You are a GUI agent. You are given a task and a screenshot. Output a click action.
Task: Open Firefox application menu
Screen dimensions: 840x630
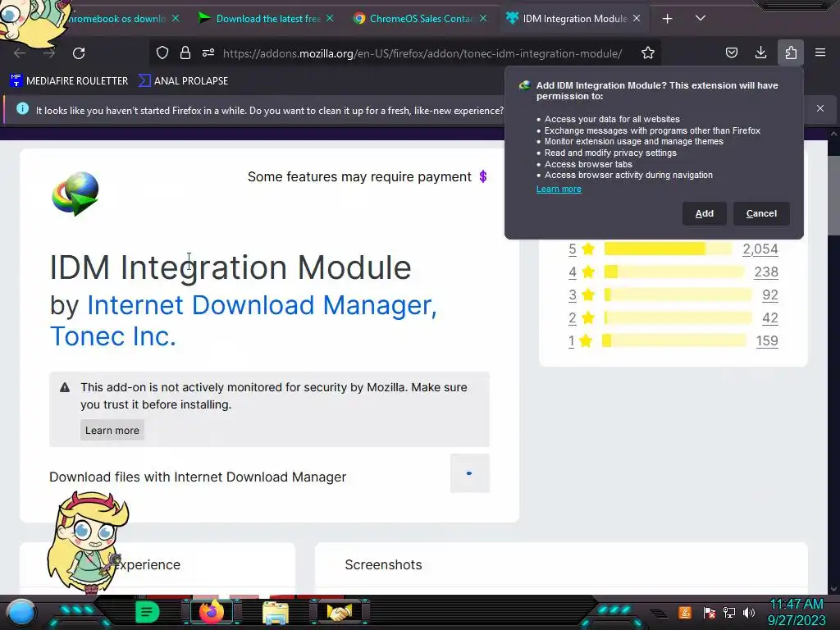(820, 52)
